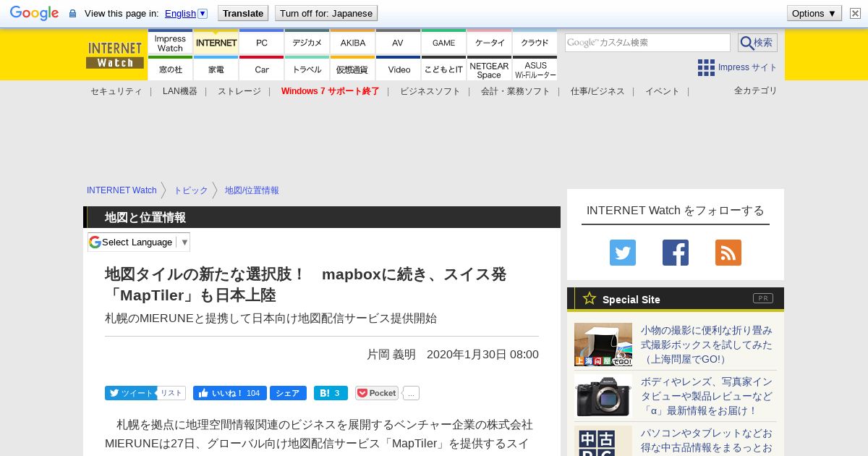The image size is (868, 456).
Task: Click the Google logo in translate bar
Action: [34, 13]
